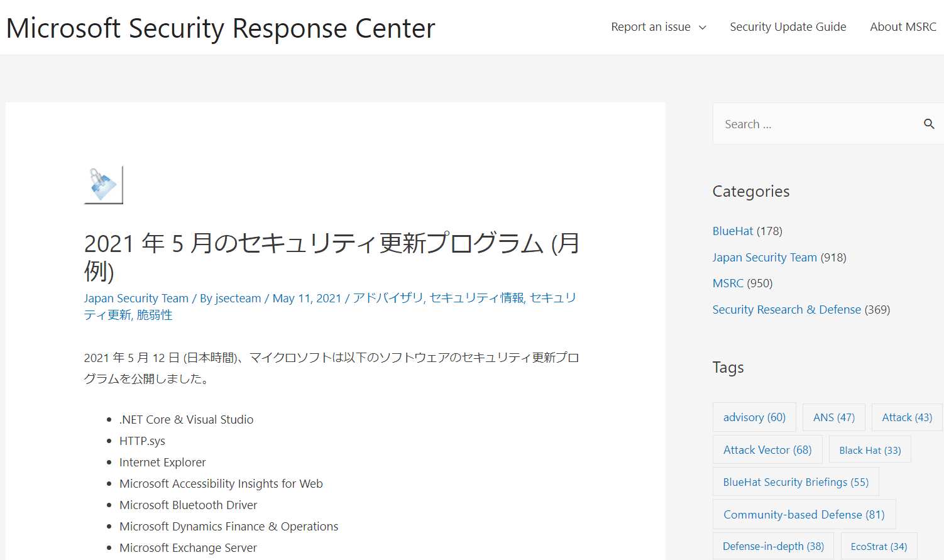Select the ANS (47) tag

coord(833,417)
